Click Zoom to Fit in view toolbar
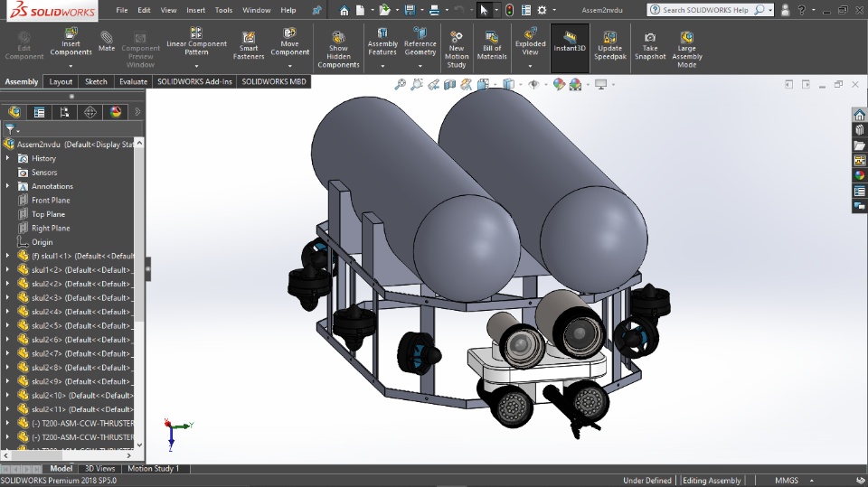Screen dimensions: 868x487 coord(400,84)
